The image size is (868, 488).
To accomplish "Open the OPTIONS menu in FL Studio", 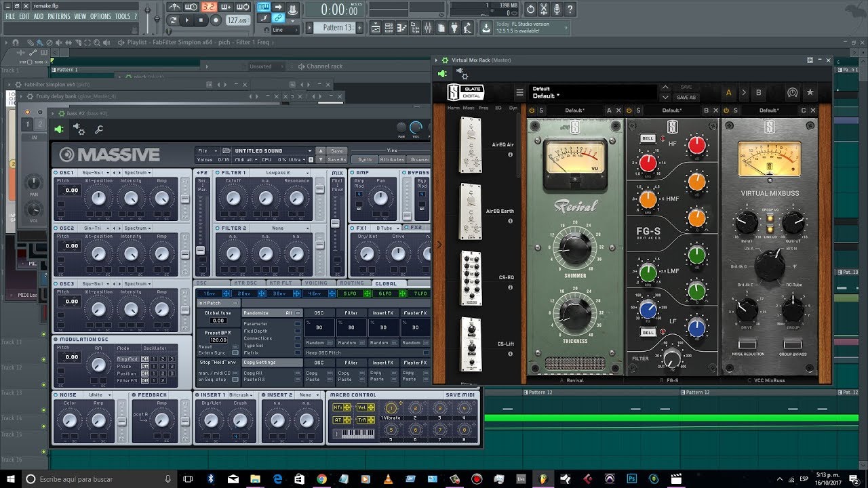I will pyautogui.click(x=100, y=16).
